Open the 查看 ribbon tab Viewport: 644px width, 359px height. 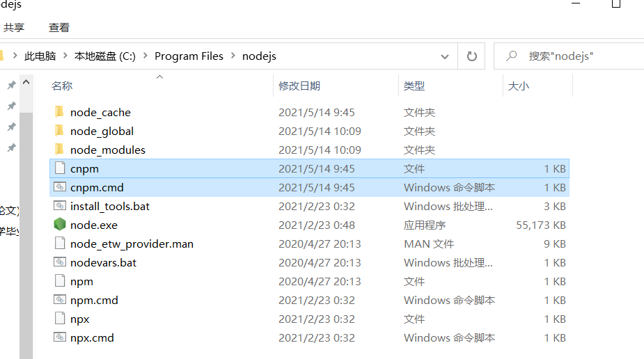point(59,28)
